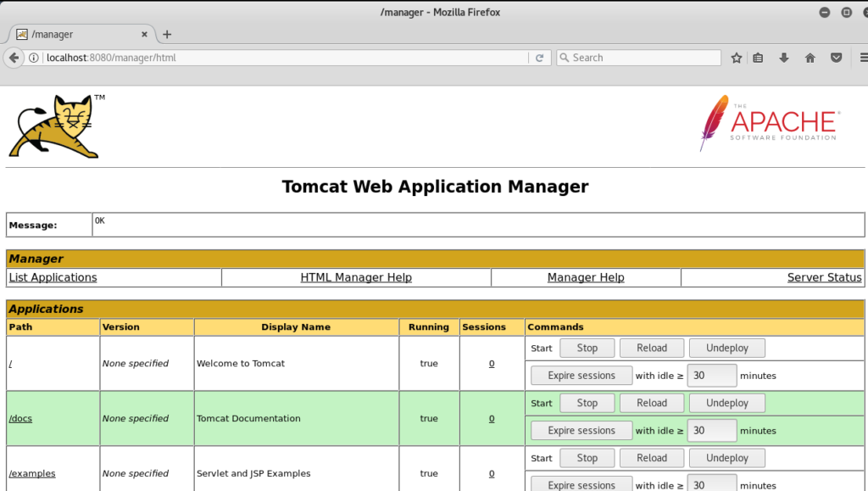This screenshot has height=491, width=868.
Task: Open site information icon in address bar
Action: click(34, 58)
